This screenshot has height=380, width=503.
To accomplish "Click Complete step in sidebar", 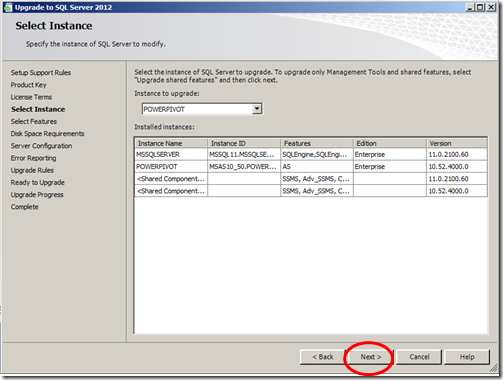I will (x=24, y=207).
